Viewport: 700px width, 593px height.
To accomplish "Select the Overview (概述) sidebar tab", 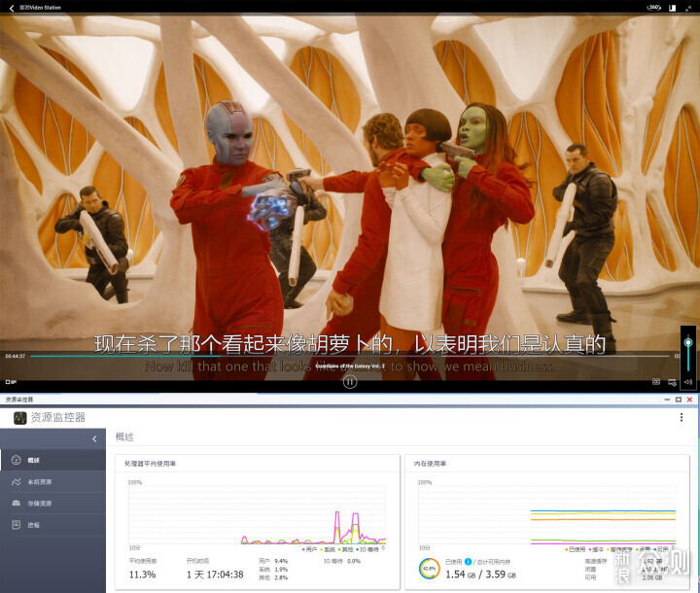I will [52, 460].
